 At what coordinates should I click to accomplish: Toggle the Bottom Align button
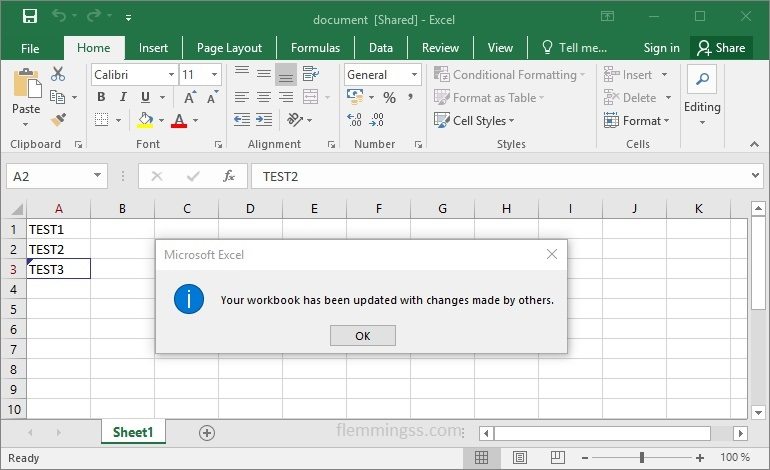coord(286,75)
